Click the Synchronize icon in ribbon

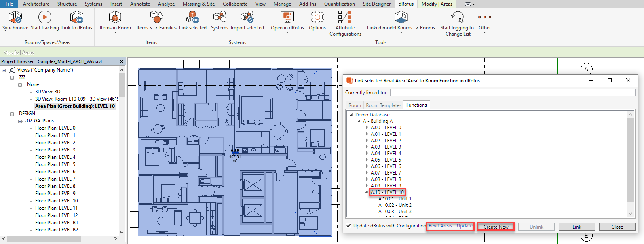coord(15,17)
